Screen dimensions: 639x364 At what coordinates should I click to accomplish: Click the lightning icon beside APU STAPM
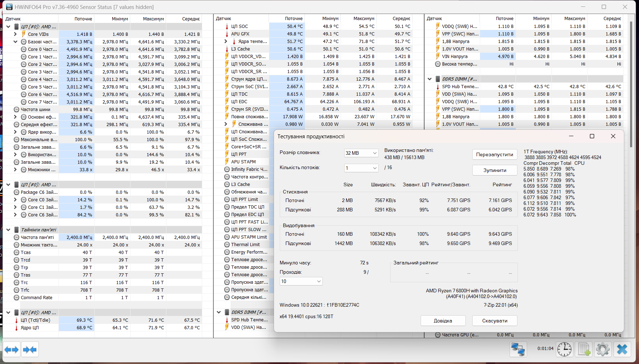(x=227, y=162)
